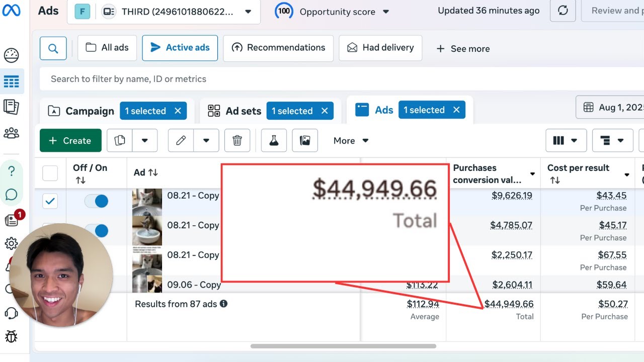Screen dimensions: 644x362
Task: Click the $9,626.19 purchase value cell
Action: coord(512,196)
